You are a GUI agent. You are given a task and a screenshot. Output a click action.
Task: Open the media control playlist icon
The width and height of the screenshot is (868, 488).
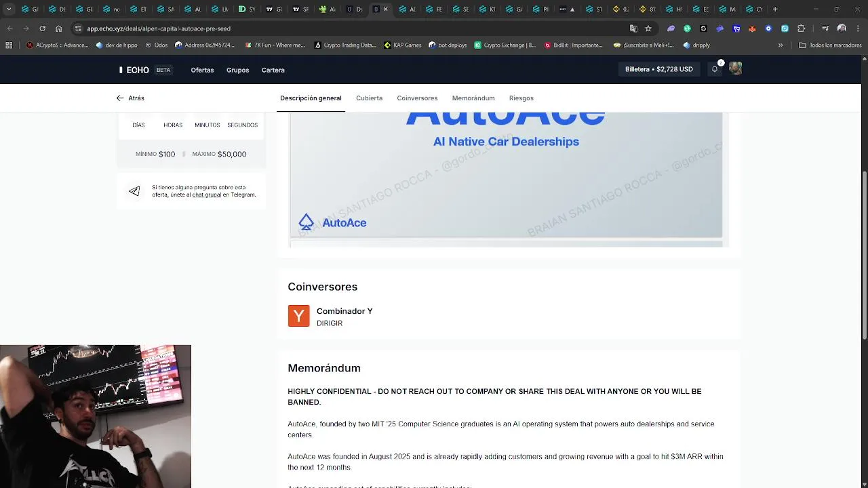[x=825, y=28]
